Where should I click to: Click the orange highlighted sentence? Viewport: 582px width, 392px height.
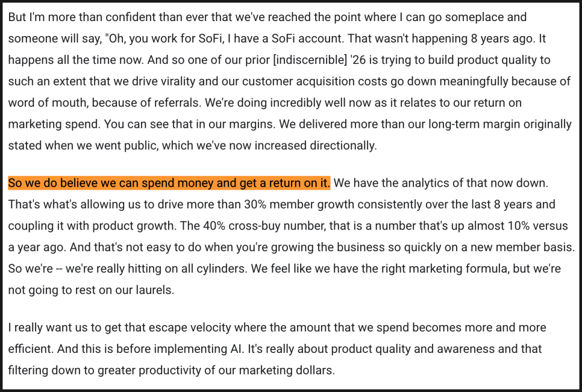(169, 182)
